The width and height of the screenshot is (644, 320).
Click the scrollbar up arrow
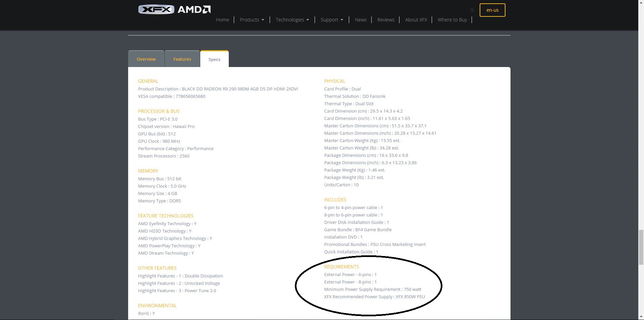pos(641,3)
